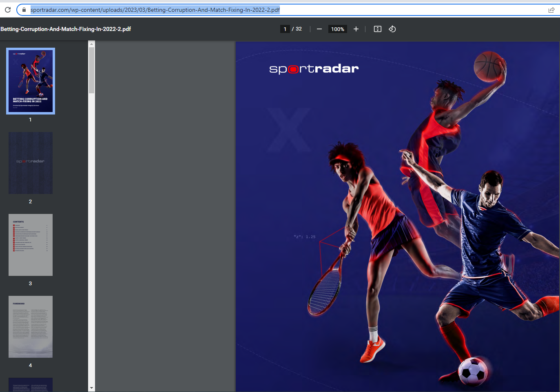Click the share icon in address bar
Viewport: 560px width, 392px height.
click(551, 10)
